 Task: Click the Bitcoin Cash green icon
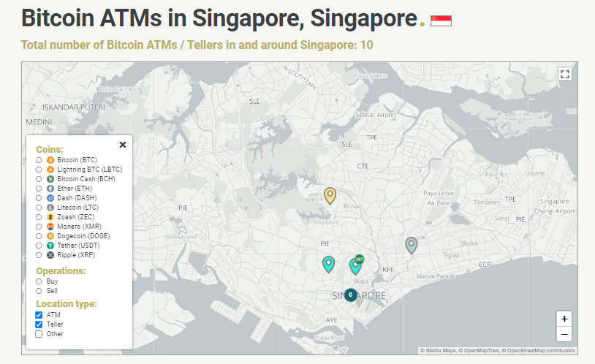coord(50,179)
